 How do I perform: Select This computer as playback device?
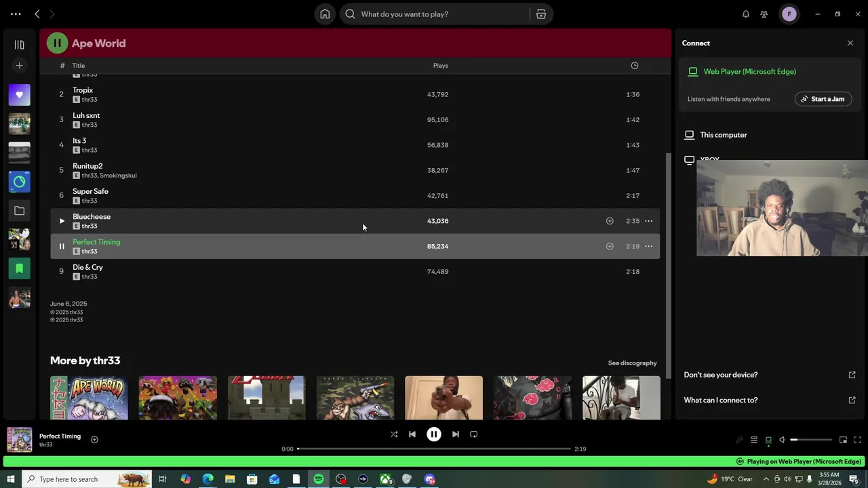[x=723, y=135]
